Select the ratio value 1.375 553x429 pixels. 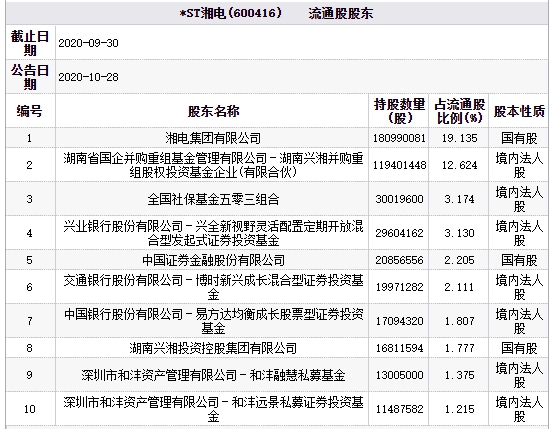coord(460,375)
